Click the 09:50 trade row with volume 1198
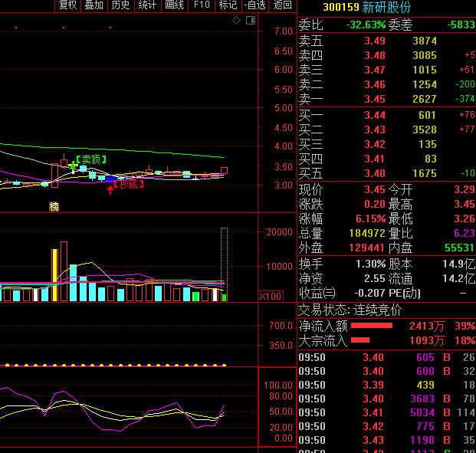Screen dimensions: 476x453 [387, 440]
